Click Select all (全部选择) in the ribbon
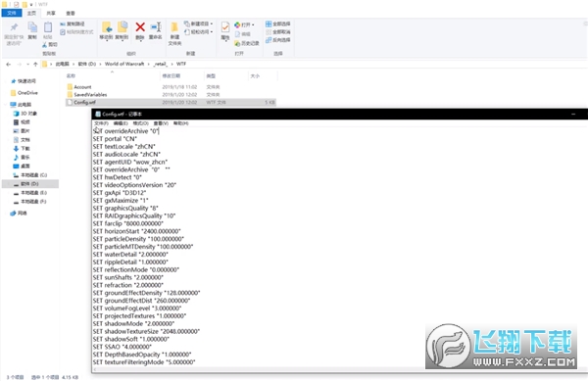The height and width of the screenshot is (381, 588). point(278,24)
